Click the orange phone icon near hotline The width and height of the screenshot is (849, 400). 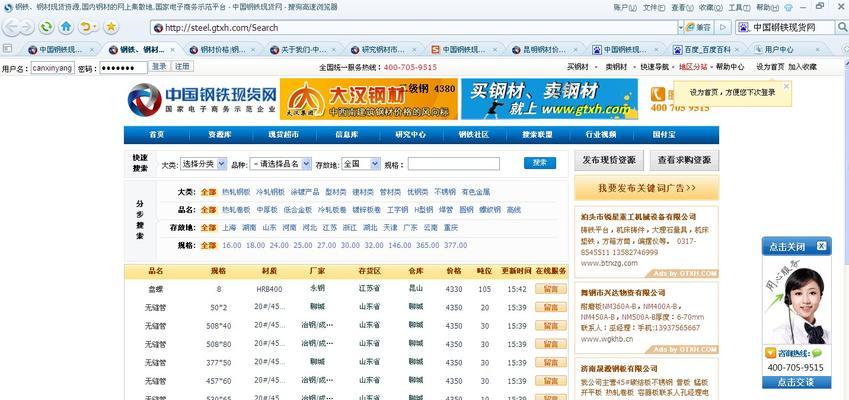pyautogui.click(x=657, y=94)
